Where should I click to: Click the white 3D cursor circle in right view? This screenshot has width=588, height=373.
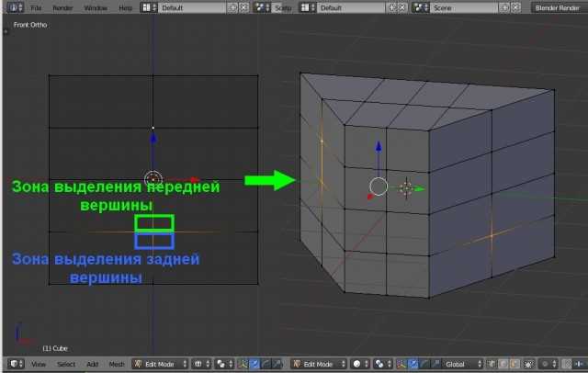pyautogui.click(x=379, y=186)
